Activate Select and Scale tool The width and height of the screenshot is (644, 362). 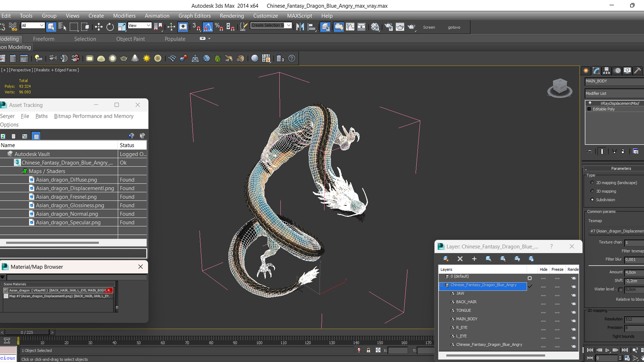(x=121, y=27)
